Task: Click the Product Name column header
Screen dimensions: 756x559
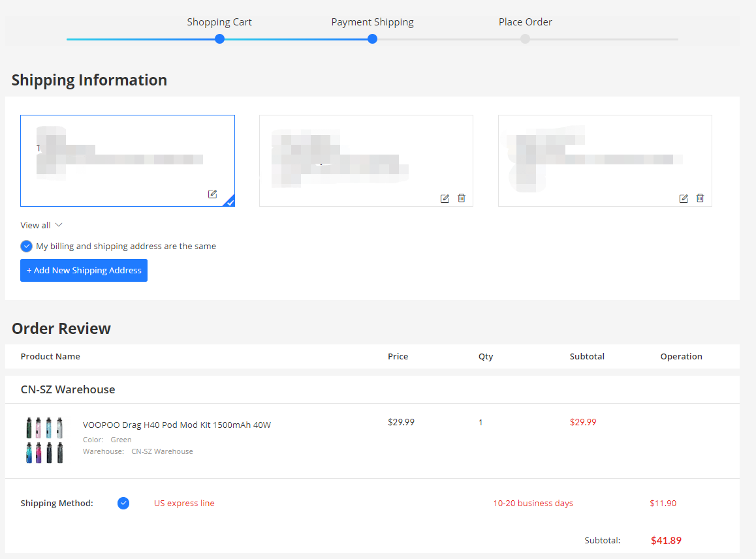Action: [50, 357]
